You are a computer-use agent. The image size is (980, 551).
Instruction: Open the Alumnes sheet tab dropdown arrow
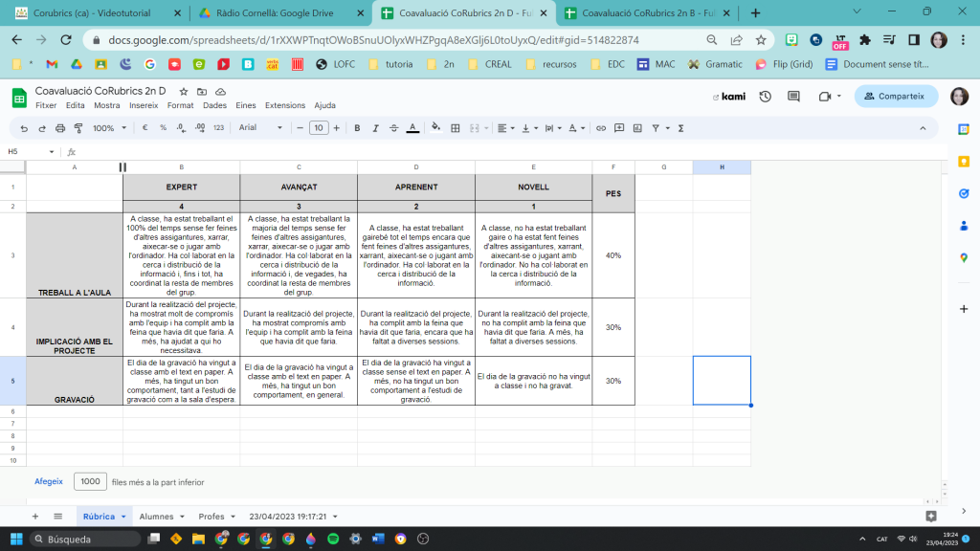point(184,517)
